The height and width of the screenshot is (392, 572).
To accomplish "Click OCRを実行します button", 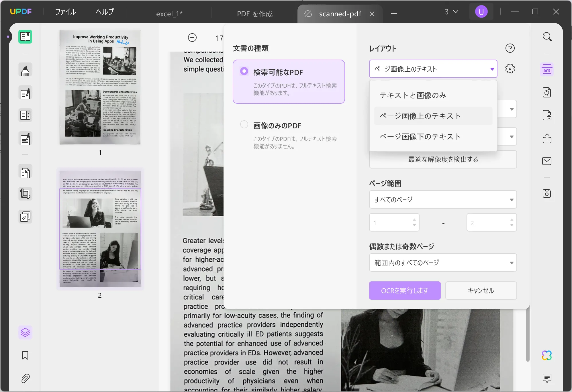I will (x=405, y=291).
